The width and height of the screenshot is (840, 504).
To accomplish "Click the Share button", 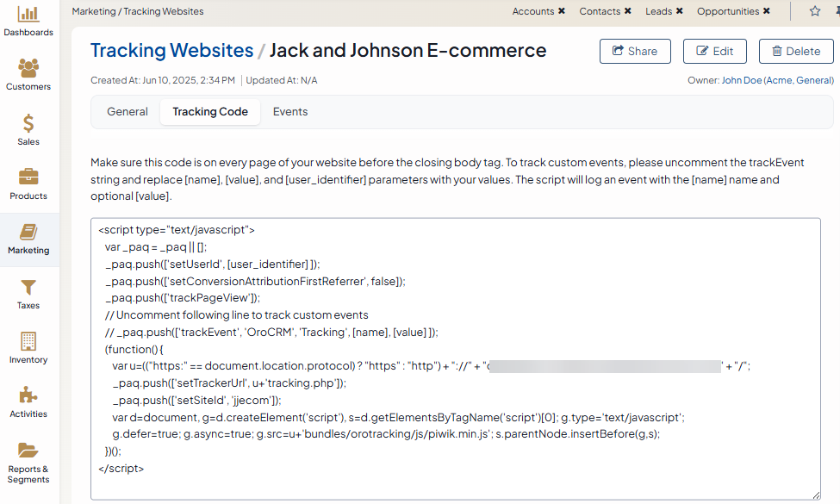I will (x=634, y=51).
